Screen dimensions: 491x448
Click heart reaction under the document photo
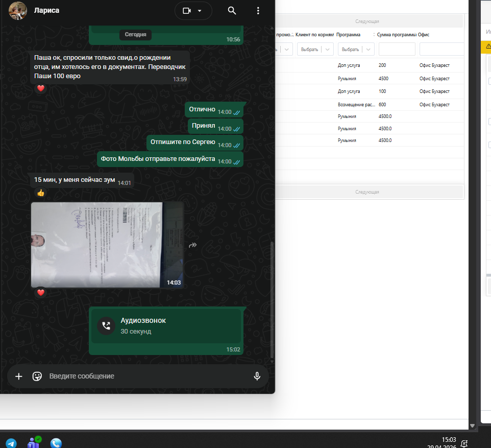41,293
